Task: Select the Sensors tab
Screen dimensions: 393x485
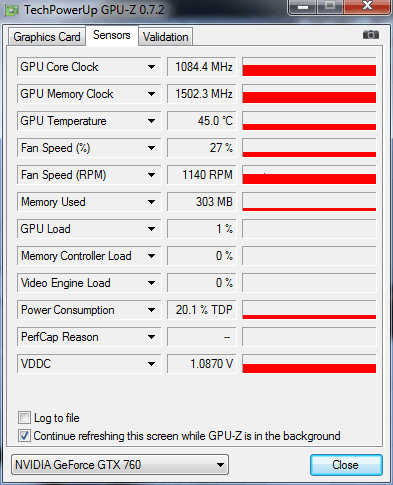Action: click(x=112, y=35)
